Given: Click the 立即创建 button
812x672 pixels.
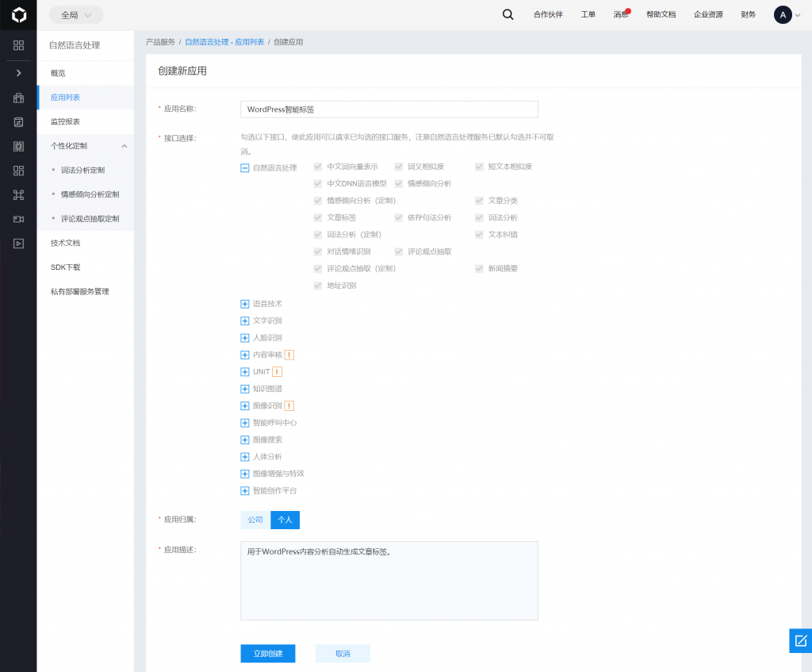Looking at the screenshot, I should point(267,653).
